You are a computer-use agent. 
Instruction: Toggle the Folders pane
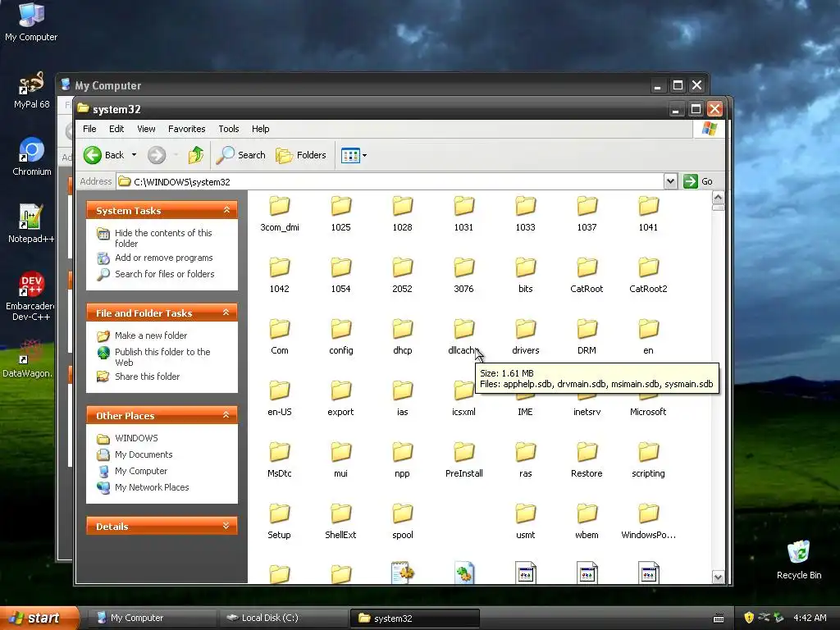300,155
